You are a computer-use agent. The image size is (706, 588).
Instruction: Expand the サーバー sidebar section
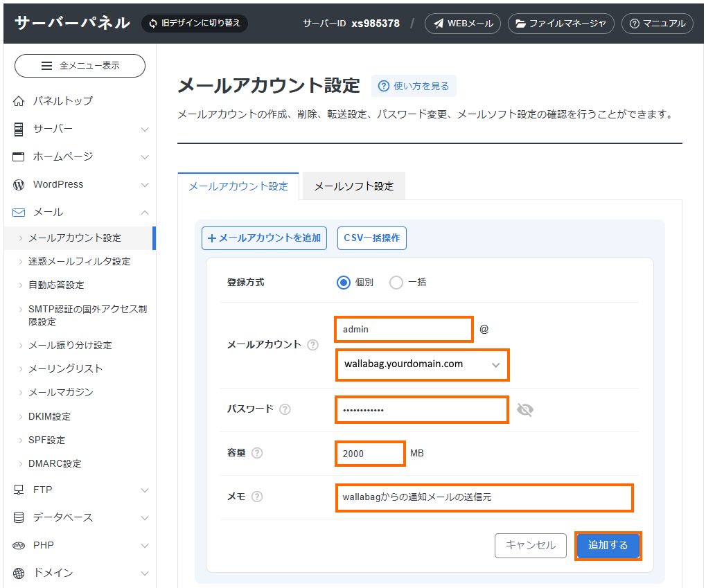pyautogui.click(x=145, y=130)
